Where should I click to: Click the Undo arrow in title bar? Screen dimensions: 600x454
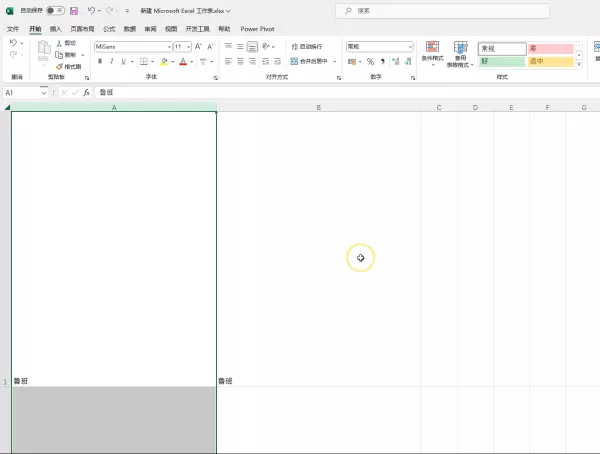[91, 11]
